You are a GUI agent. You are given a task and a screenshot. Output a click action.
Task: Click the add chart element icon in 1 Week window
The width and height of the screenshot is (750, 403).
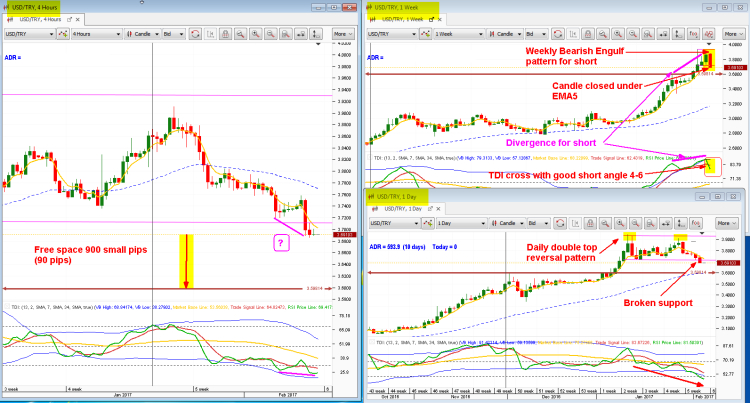click(427, 34)
